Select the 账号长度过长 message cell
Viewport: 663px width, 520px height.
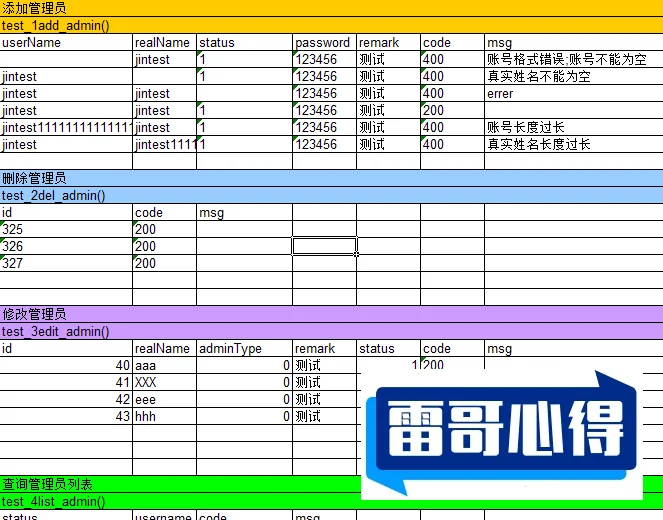point(574,127)
